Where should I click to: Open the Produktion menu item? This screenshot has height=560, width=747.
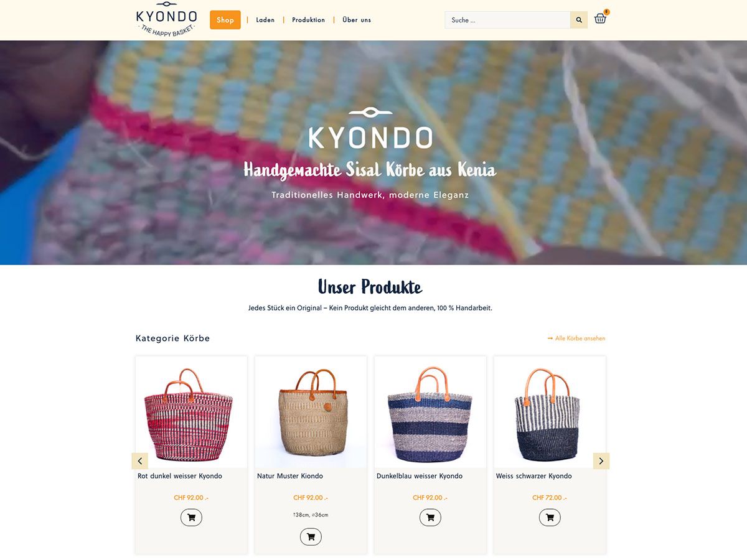[309, 20]
